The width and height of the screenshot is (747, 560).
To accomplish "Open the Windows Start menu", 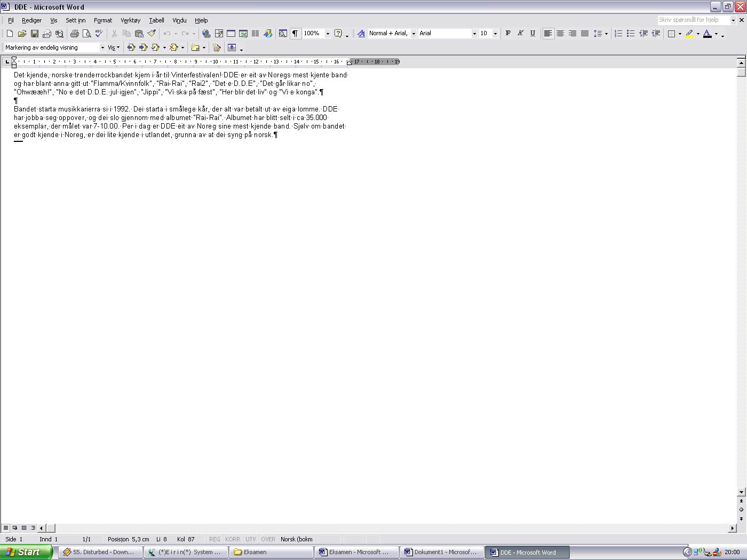I will pyautogui.click(x=26, y=552).
